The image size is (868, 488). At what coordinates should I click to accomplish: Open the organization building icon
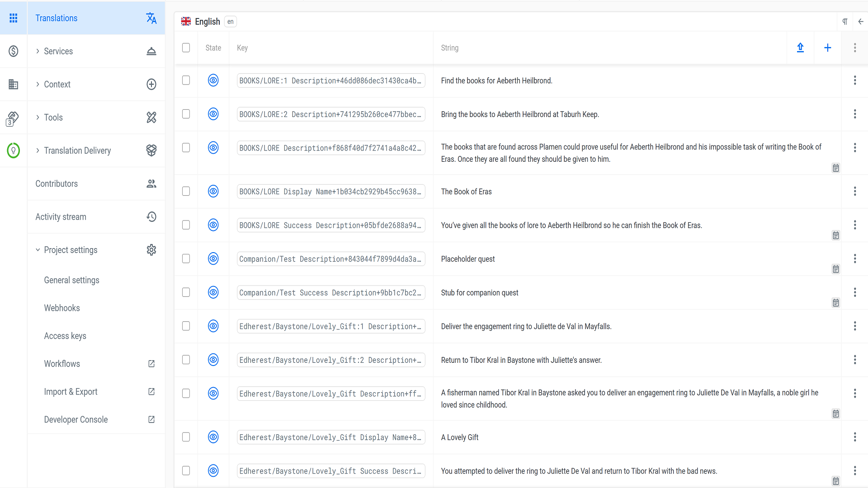(14, 84)
